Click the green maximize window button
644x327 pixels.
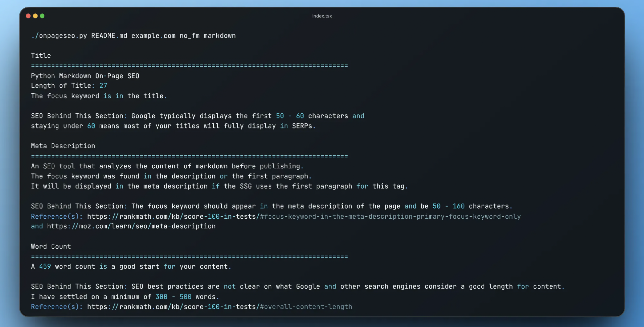(42, 16)
